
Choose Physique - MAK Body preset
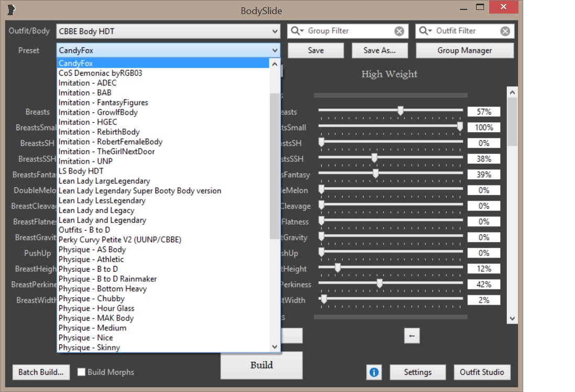coord(163,318)
